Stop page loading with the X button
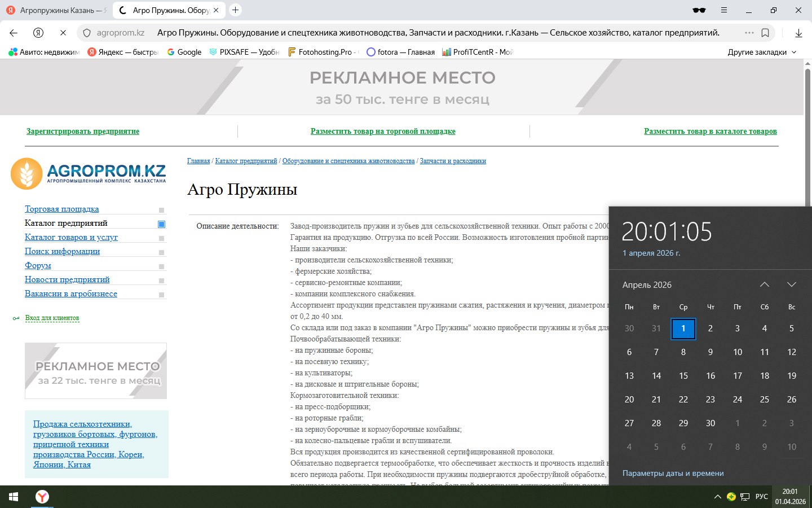The image size is (812, 508). [x=63, y=33]
